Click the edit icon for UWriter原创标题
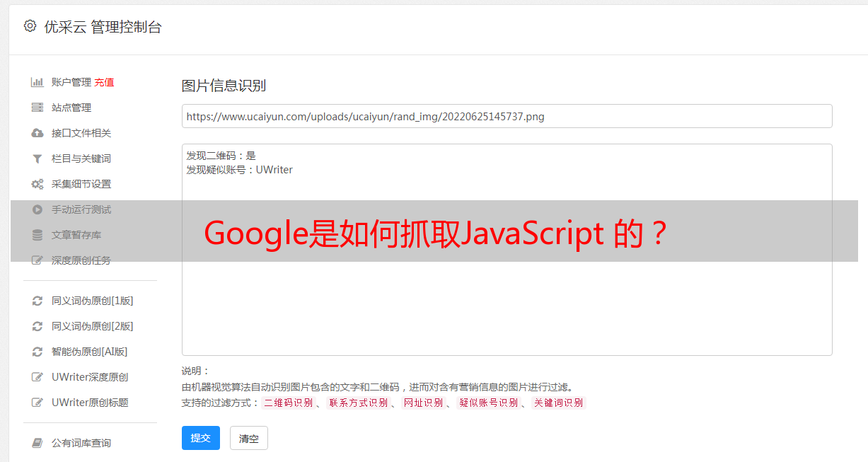Image resolution: width=868 pixels, height=462 pixels. (x=37, y=403)
